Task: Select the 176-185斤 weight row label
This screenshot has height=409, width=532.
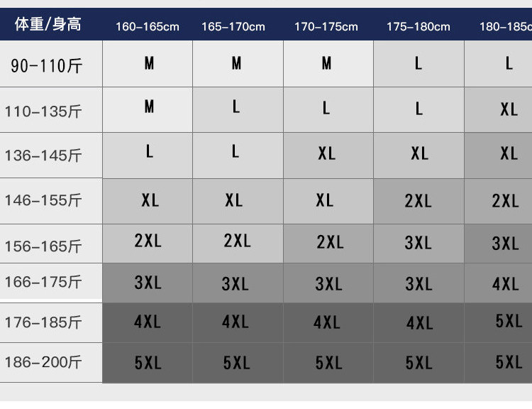Action: (x=43, y=323)
